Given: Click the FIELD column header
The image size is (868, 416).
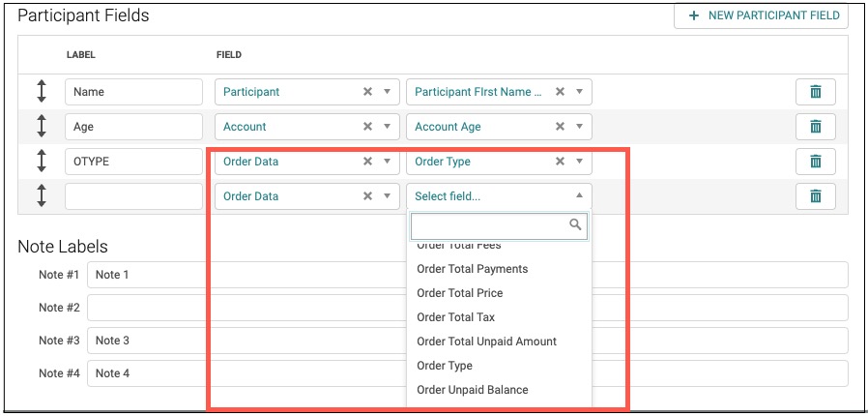Looking at the screenshot, I should pyautogui.click(x=229, y=55).
